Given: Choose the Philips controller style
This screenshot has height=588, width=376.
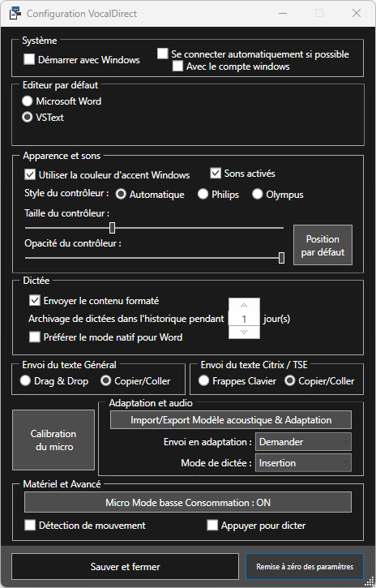Looking at the screenshot, I should click(x=203, y=195).
